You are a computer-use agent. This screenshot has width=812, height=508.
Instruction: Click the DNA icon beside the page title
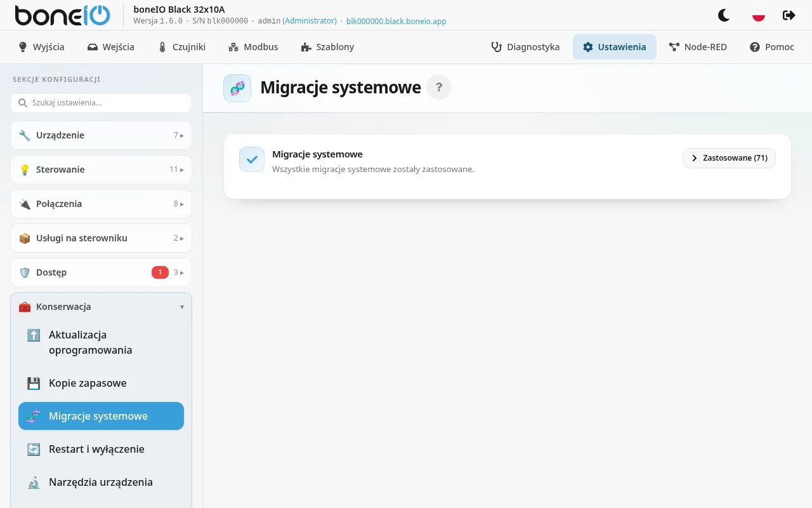pyautogui.click(x=237, y=88)
